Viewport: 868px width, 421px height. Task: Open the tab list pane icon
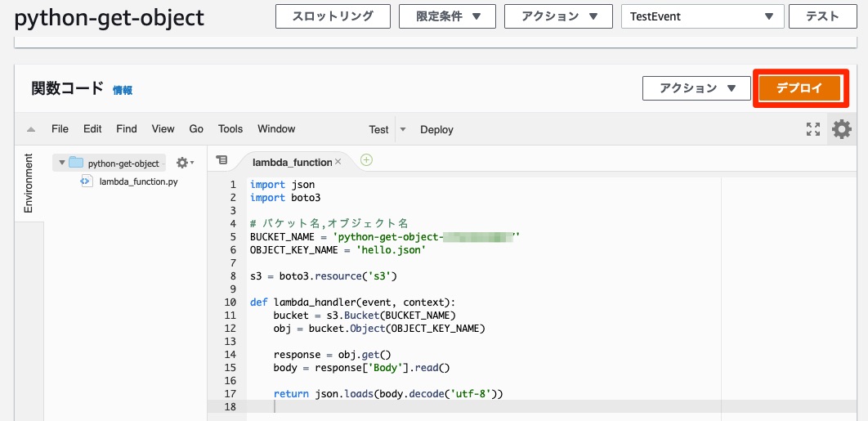[221, 162]
